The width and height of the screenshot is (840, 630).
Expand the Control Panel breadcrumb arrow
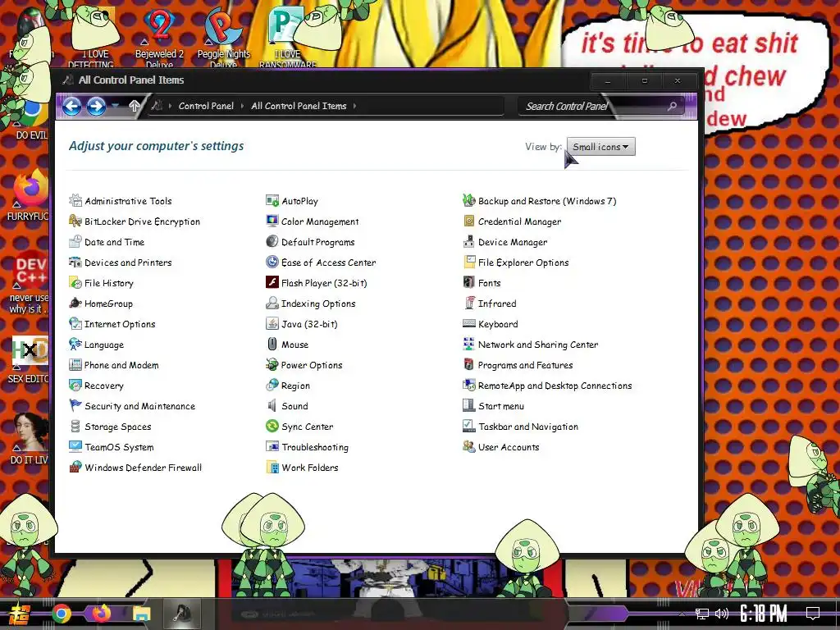[243, 106]
